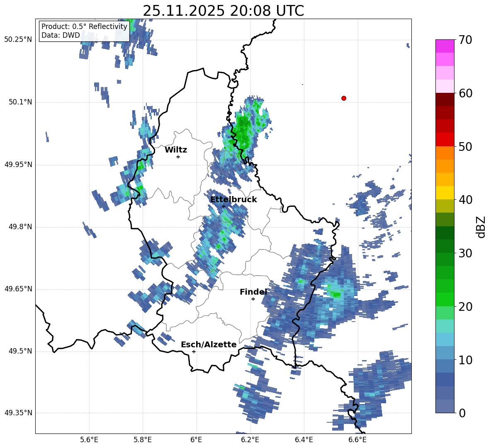Viewport: 491px width, 448px height.
Task: Pick the yellow swatch just above 40 dBZ
Action: click(445, 193)
